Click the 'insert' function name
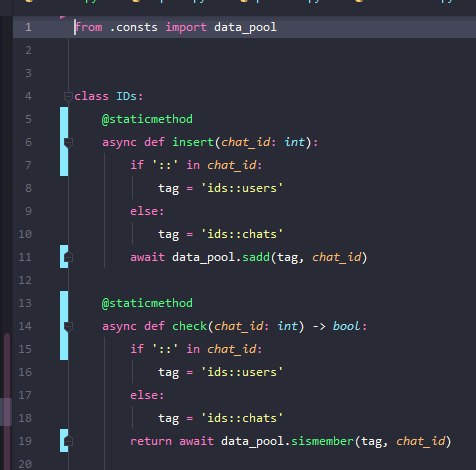Screen dimensions: 476x470 coord(193,142)
